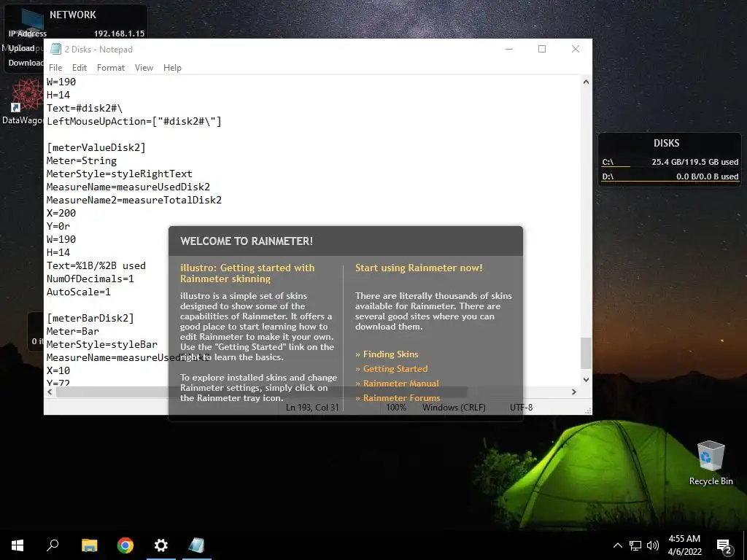The height and width of the screenshot is (560, 747).
Task: Click the horizontal scrollbar right arrow
Action: pos(574,392)
